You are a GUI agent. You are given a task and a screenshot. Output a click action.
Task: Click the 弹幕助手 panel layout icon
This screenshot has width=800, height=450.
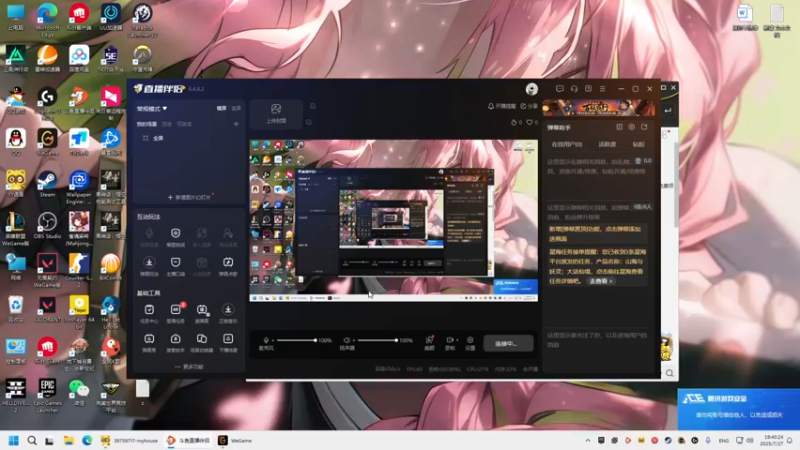coord(619,127)
